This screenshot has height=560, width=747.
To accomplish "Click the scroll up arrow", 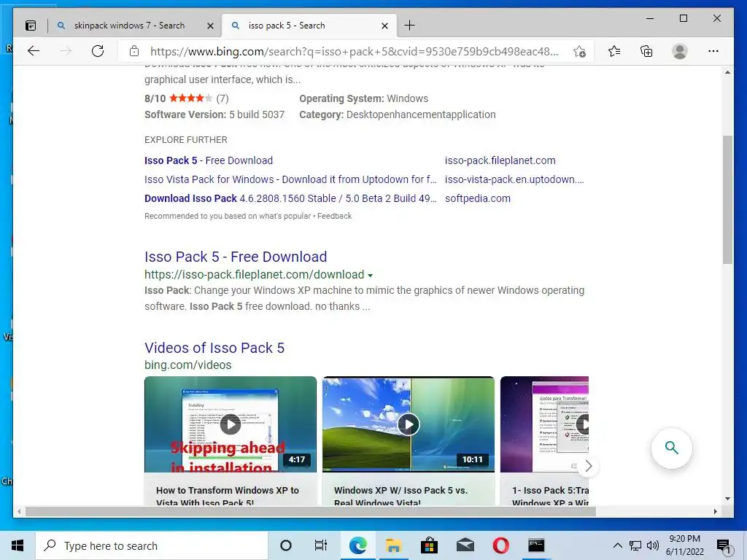I will pos(727,72).
